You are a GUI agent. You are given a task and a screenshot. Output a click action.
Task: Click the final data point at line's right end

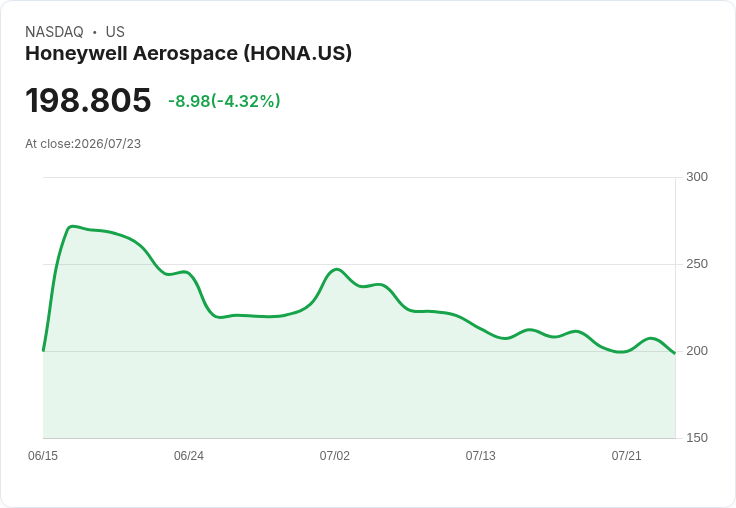click(x=675, y=353)
